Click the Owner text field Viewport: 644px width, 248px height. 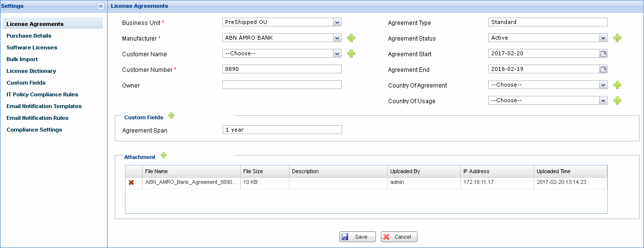click(282, 85)
